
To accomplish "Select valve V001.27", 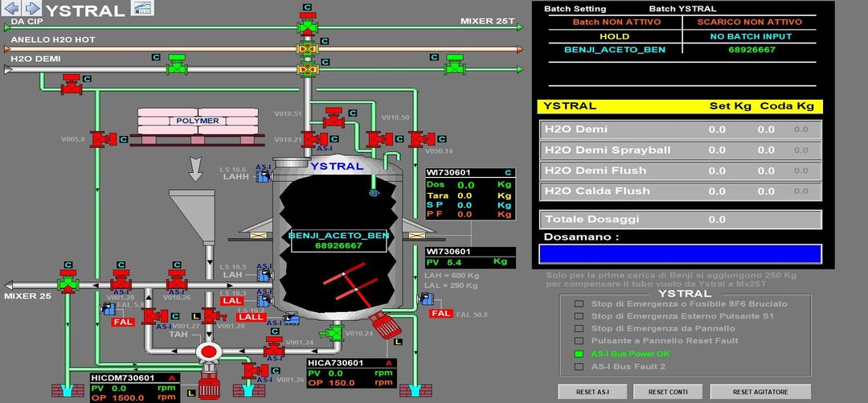I will tap(154, 316).
